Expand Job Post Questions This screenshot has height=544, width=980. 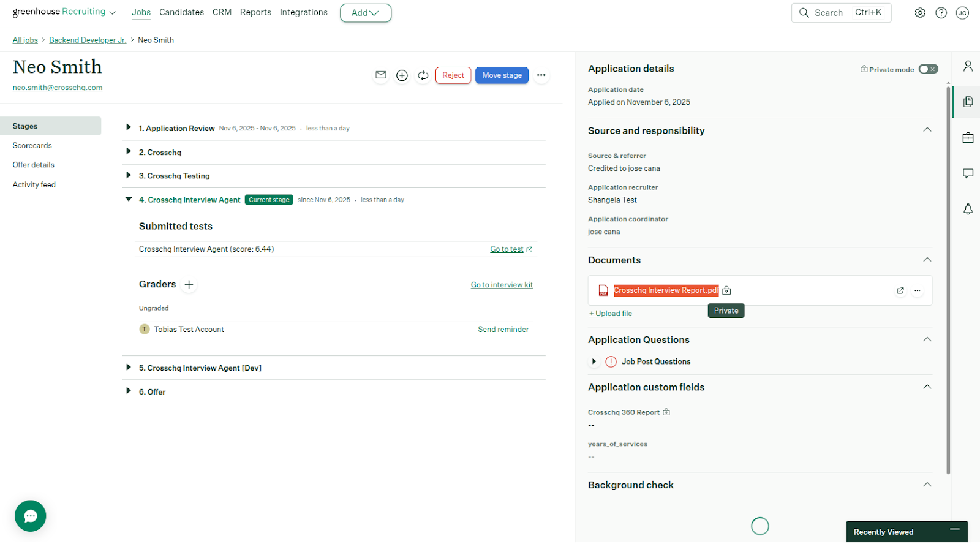[x=594, y=361]
